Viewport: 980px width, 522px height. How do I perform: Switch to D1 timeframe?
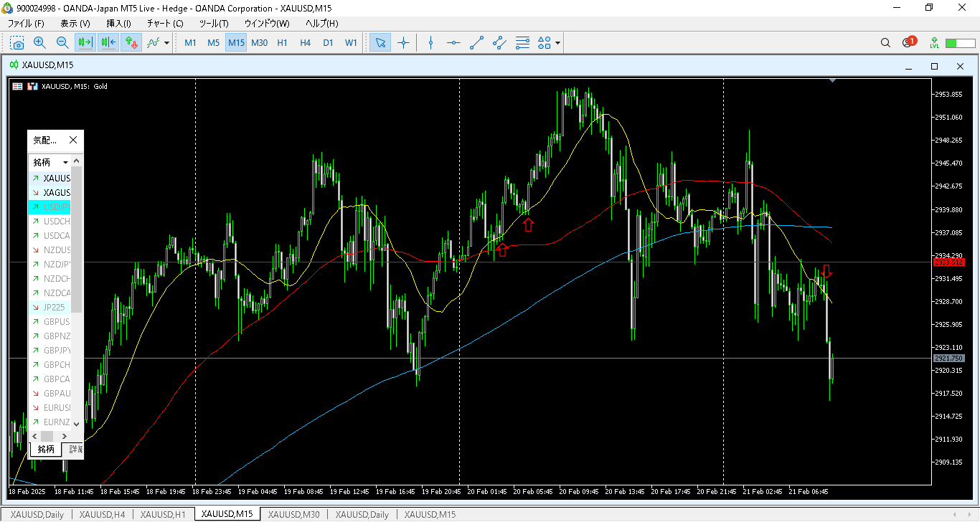[x=328, y=42]
